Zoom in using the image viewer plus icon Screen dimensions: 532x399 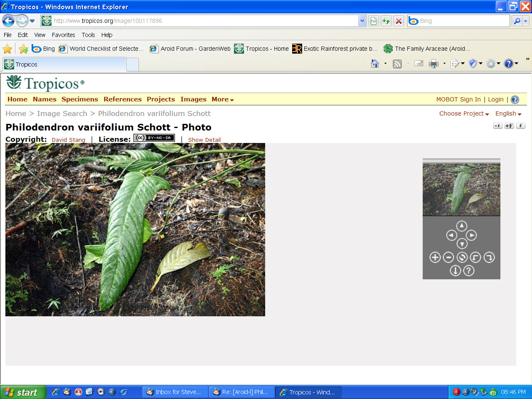[x=435, y=258]
